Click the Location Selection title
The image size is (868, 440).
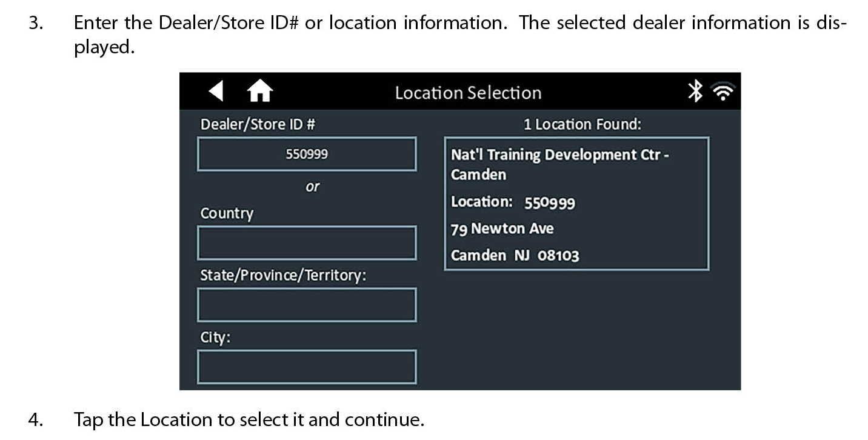click(468, 93)
